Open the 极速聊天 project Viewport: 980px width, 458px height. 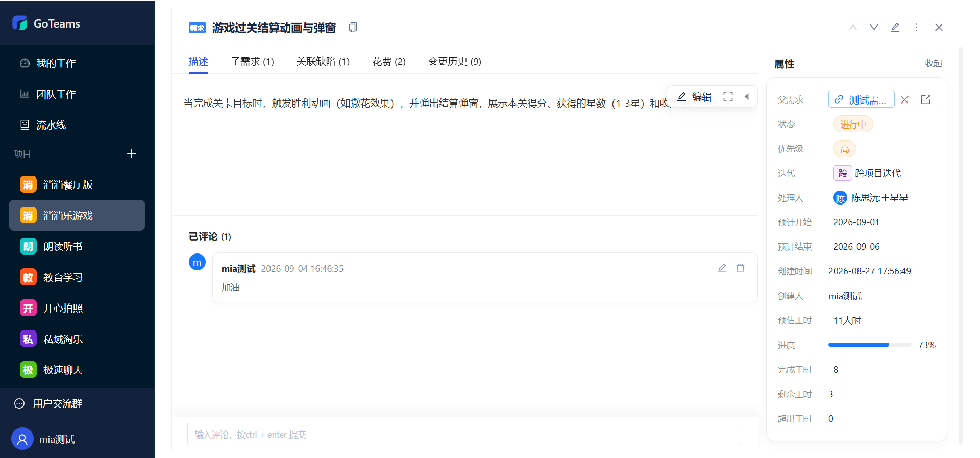tap(77, 370)
